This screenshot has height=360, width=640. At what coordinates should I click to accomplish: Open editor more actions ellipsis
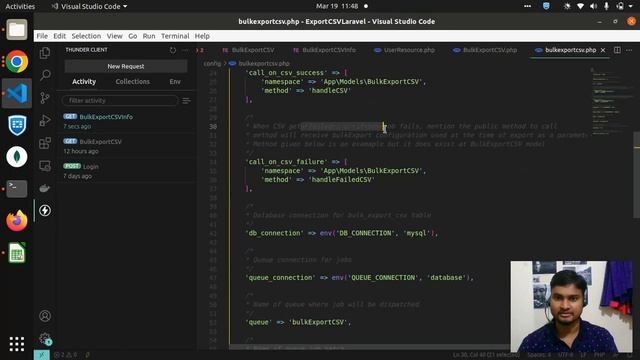click(629, 50)
